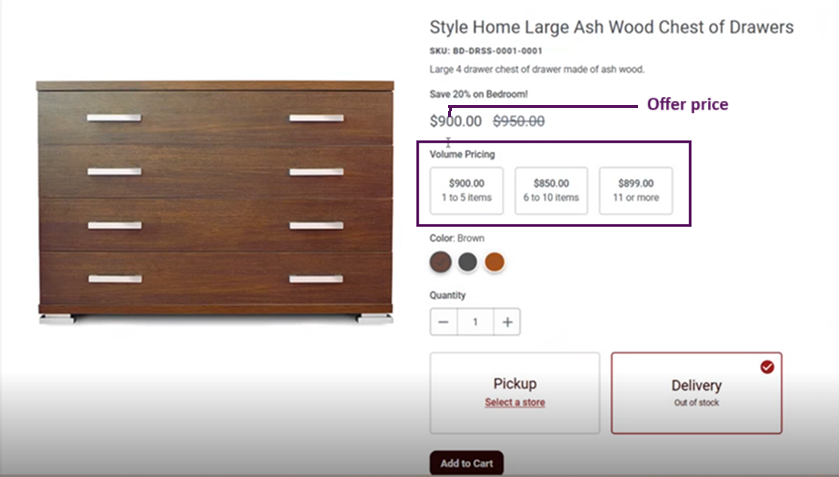The width and height of the screenshot is (839, 477).
Task: Pick the orange color swatch
Action: (x=494, y=262)
